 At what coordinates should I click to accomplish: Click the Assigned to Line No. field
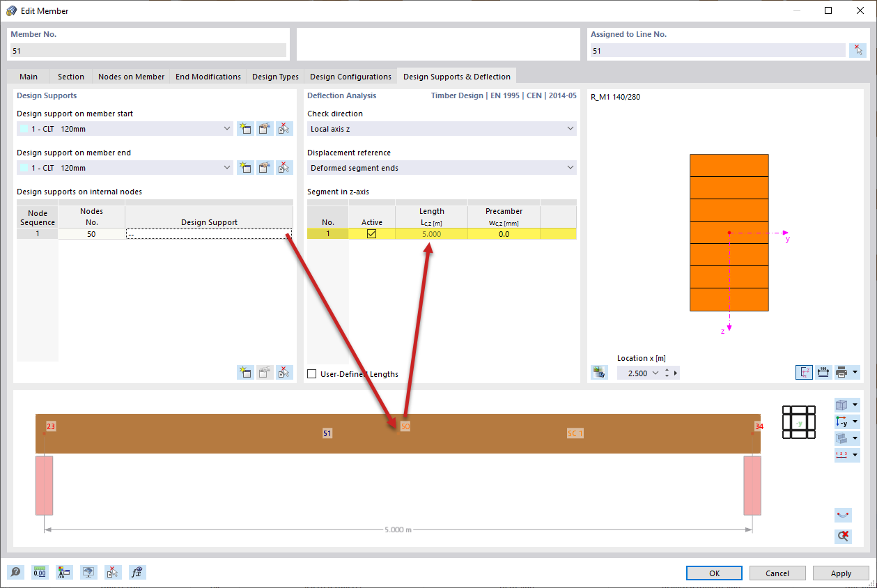point(717,50)
